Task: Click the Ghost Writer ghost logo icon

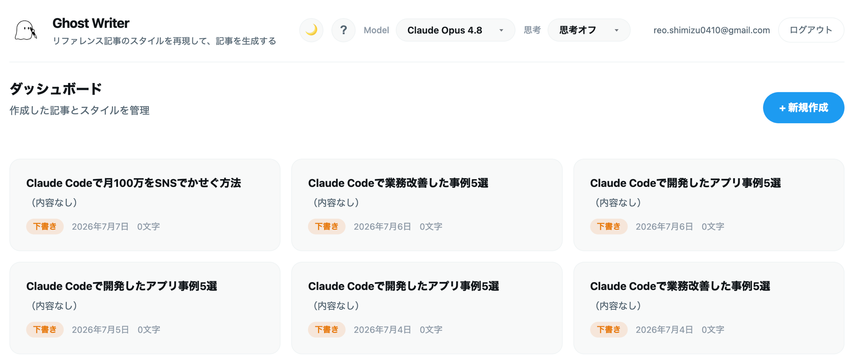Action: pyautogui.click(x=26, y=30)
